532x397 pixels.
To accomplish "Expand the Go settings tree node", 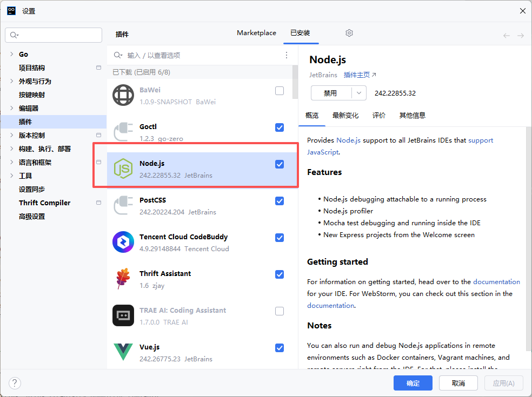I will (x=11, y=54).
